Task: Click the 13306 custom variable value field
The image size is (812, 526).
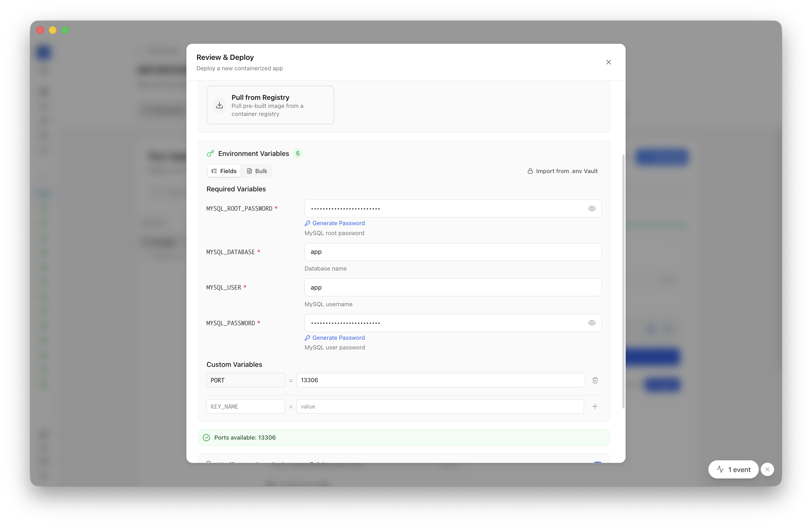Action: (x=440, y=380)
